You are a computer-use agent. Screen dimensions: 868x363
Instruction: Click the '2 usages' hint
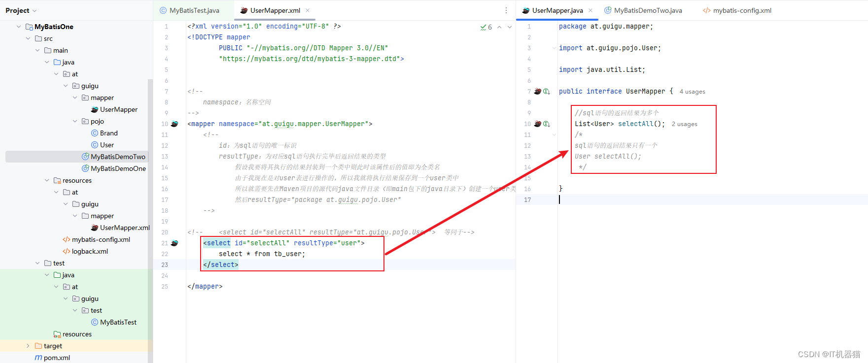coord(684,124)
